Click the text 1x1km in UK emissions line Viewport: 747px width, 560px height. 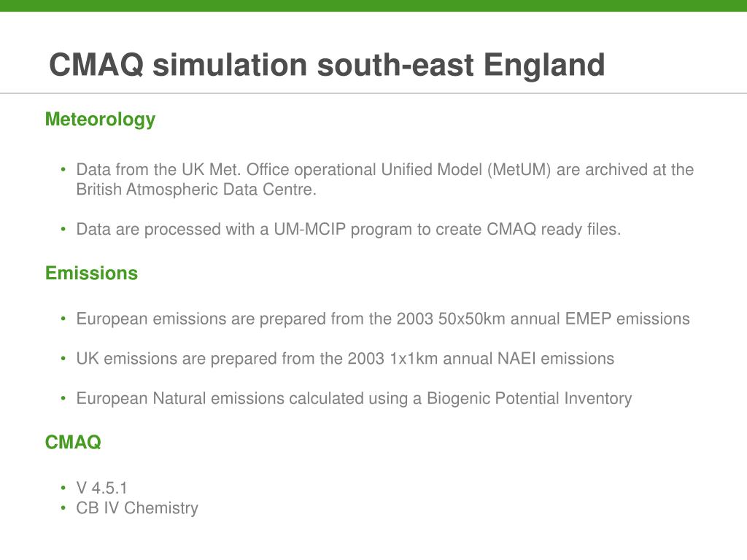(414, 359)
